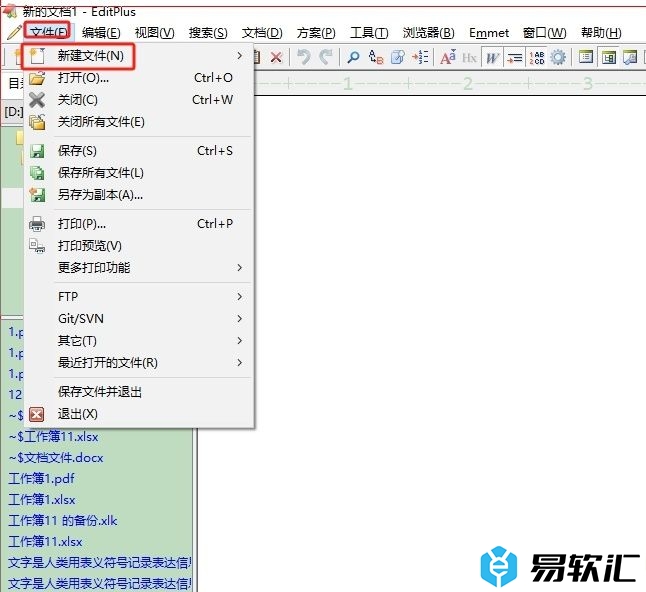Open the 视图(V) menu
The height and width of the screenshot is (592, 646).
pyautogui.click(x=154, y=33)
